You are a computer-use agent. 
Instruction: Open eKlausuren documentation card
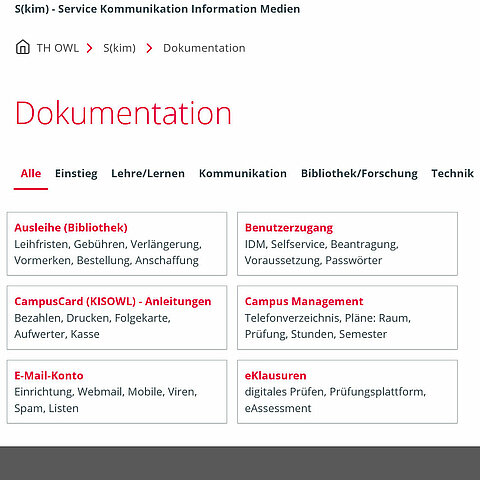click(347, 392)
